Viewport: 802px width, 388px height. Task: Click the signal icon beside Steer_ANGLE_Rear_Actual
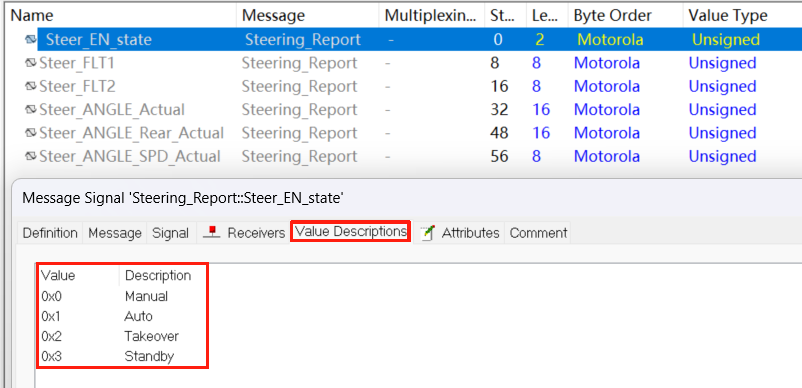coord(31,133)
